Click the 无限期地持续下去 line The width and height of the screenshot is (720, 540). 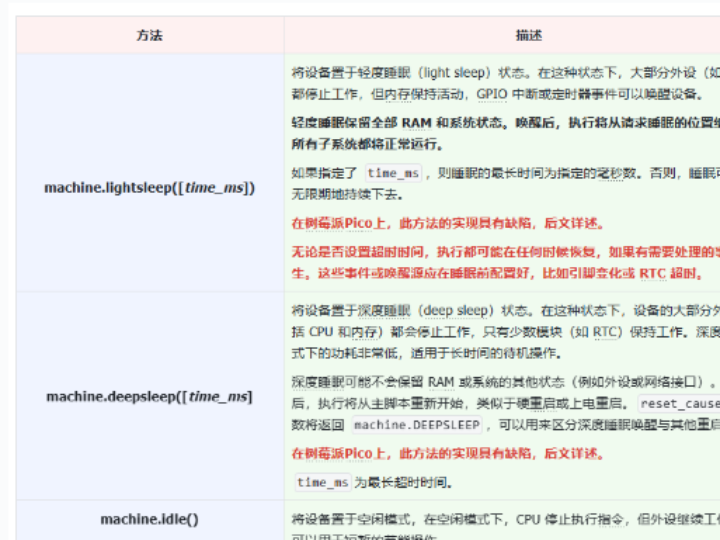(x=347, y=195)
